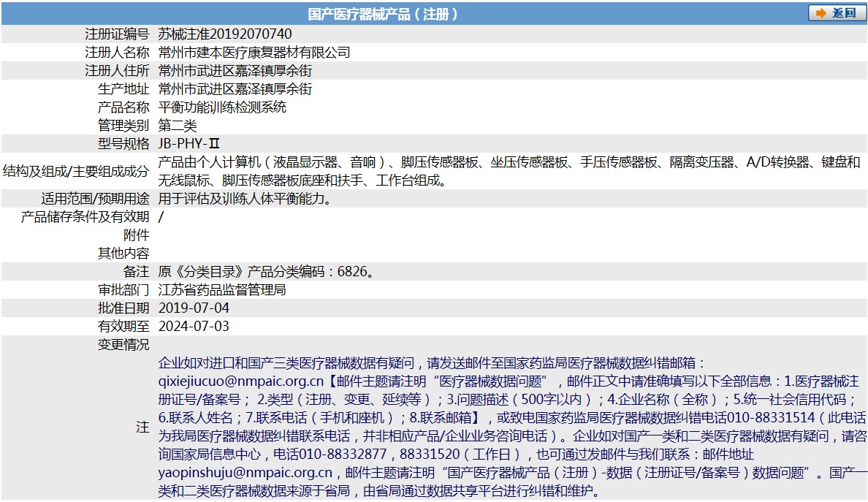The image size is (868, 502).
Task: Click the 附件 label
Action: 136,235
